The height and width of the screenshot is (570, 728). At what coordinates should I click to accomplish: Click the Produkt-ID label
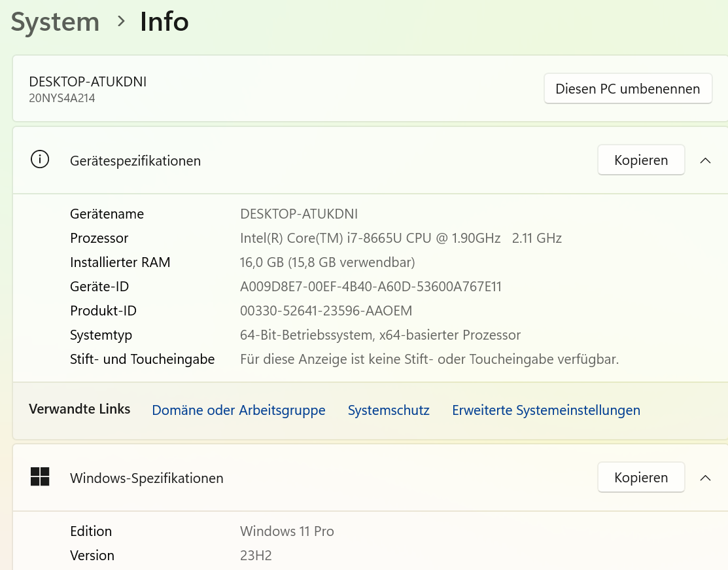103,310
